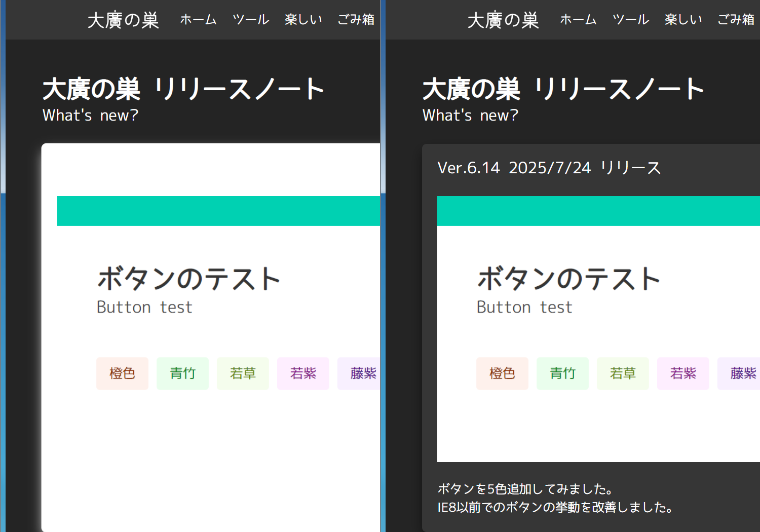
Task: Select 楽しい in the left pane navbar
Action: pos(303,20)
